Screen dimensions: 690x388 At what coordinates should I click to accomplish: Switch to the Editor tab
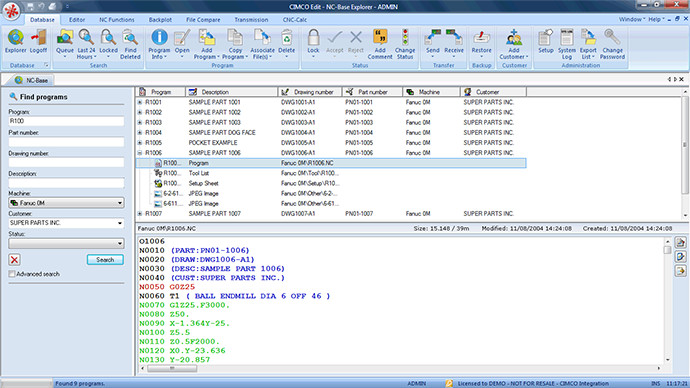pos(77,20)
